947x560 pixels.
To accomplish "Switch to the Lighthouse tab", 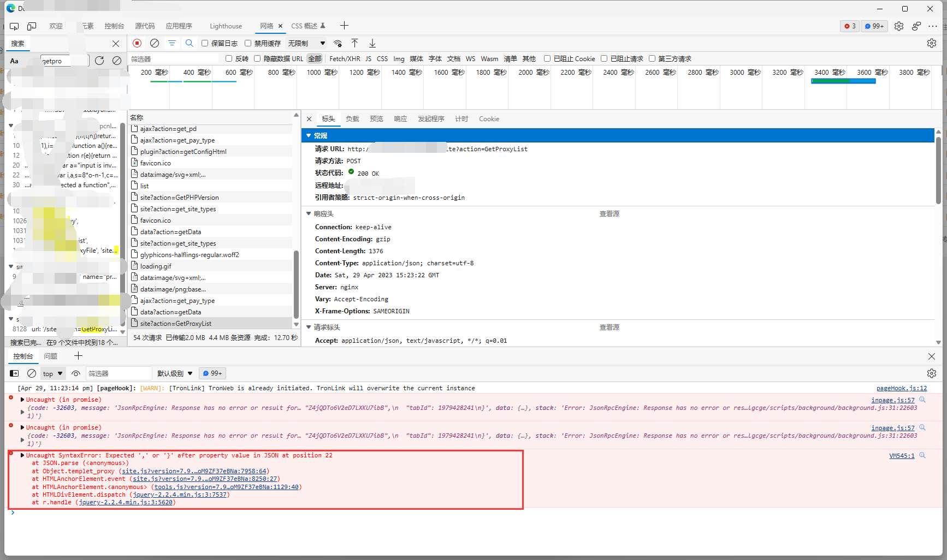I will pos(226,26).
